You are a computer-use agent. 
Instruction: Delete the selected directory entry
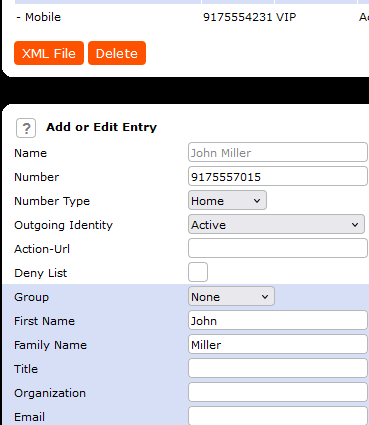click(x=117, y=53)
